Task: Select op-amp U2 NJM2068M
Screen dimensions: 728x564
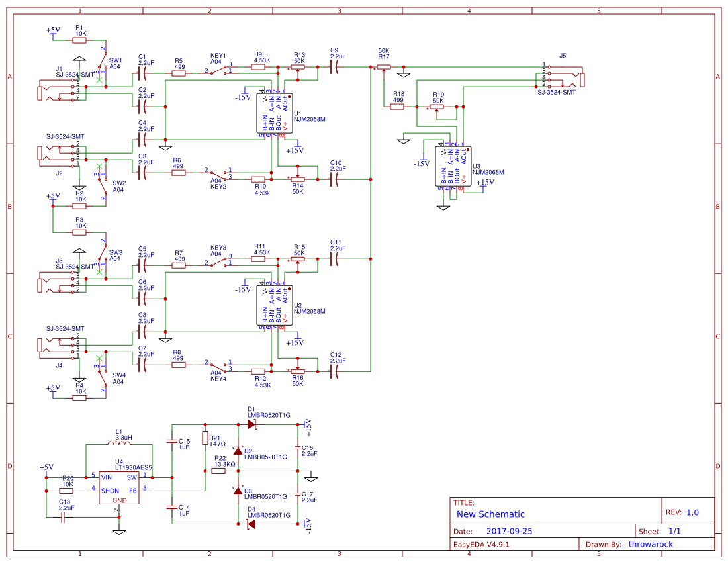Action: point(274,303)
